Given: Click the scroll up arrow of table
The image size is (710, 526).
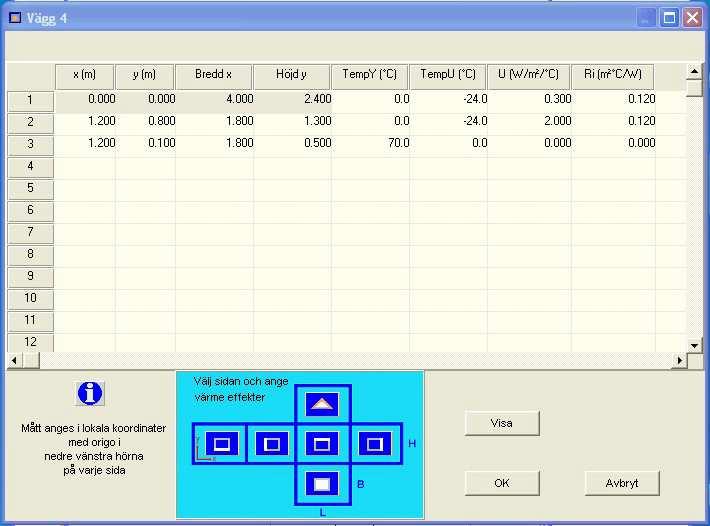Looking at the screenshot, I should coord(694,72).
